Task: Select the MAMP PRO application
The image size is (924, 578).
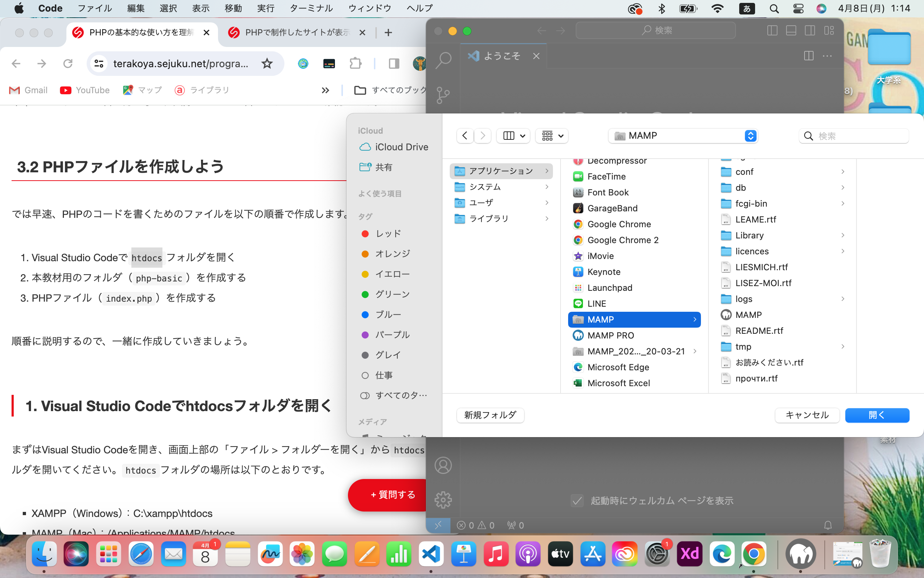Action: [x=634, y=335]
